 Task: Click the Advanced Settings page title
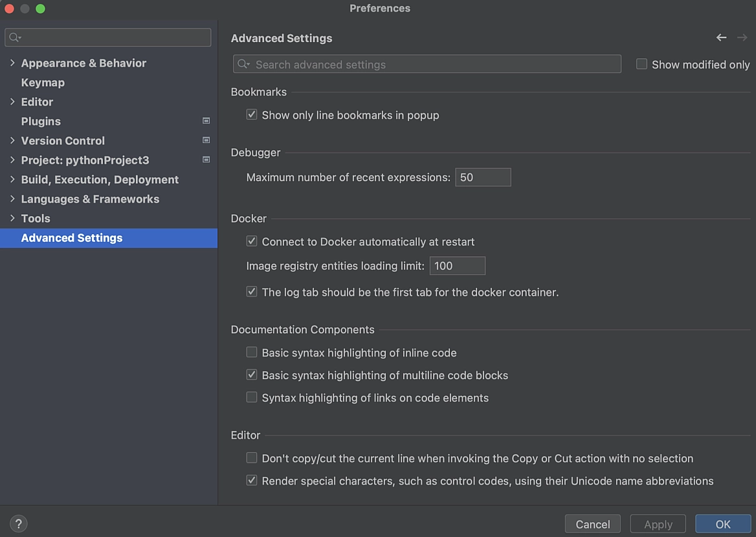click(282, 38)
